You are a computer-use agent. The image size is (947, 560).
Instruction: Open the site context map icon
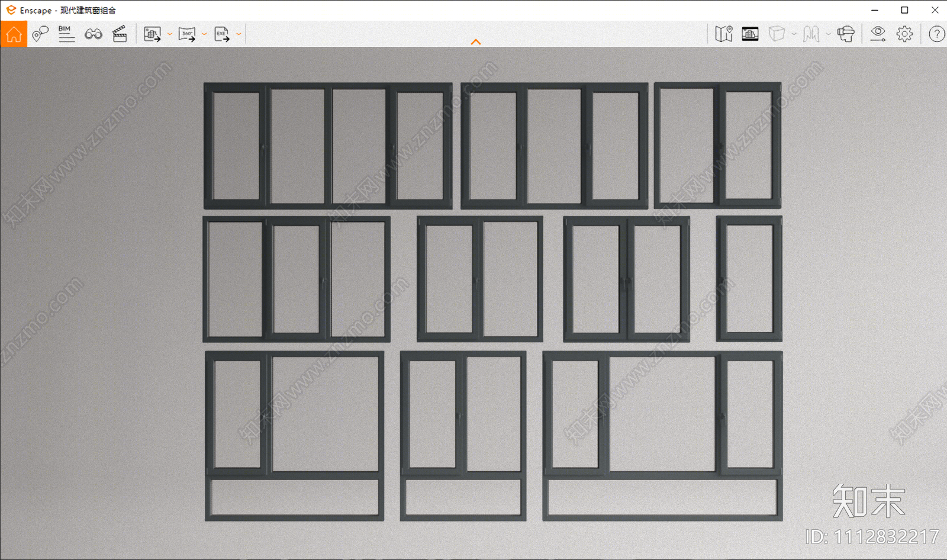(x=724, y=34)
